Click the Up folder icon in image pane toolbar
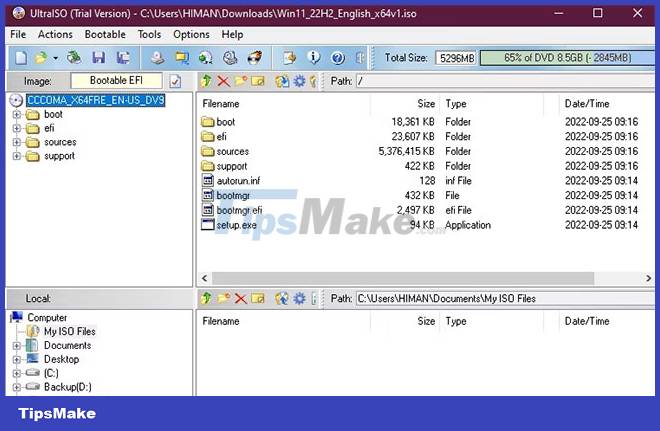Screen dimensions: 660x431 coord(206,81)
